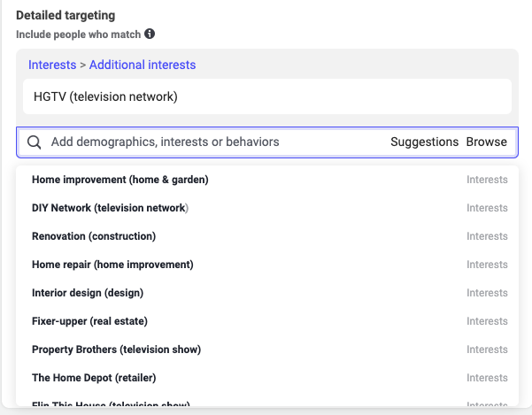Click Interests label on Renovation row

click(x=487, y=236)
